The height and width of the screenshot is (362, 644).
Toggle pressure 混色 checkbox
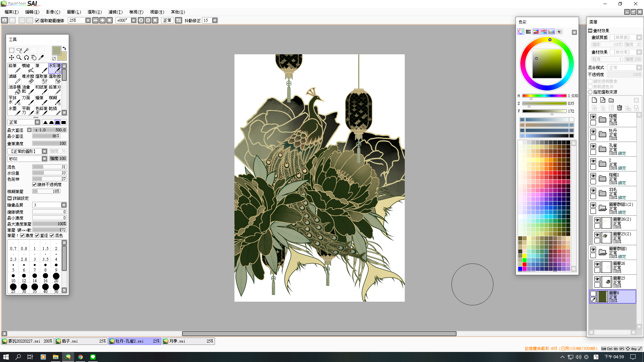52,236
